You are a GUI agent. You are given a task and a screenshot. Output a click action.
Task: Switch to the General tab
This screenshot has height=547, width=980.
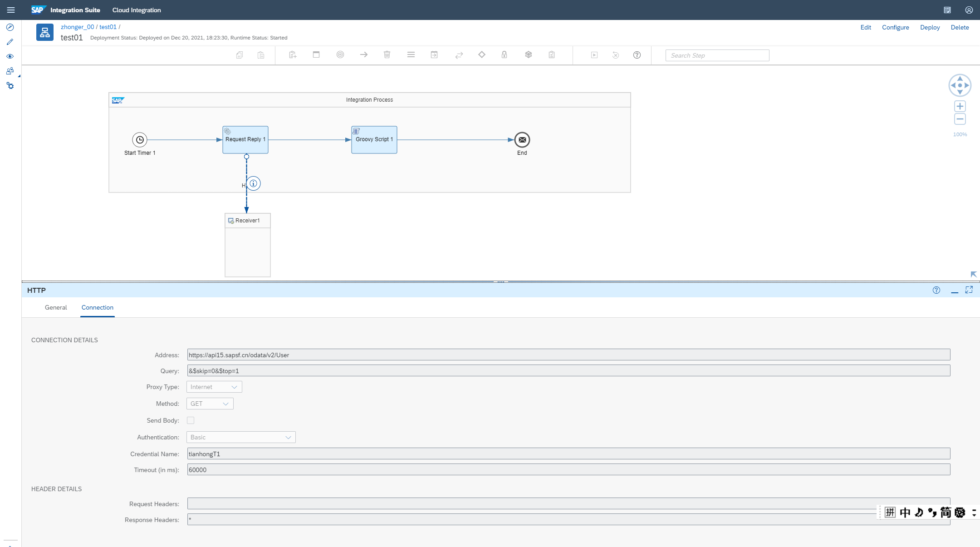coord(56,307)
